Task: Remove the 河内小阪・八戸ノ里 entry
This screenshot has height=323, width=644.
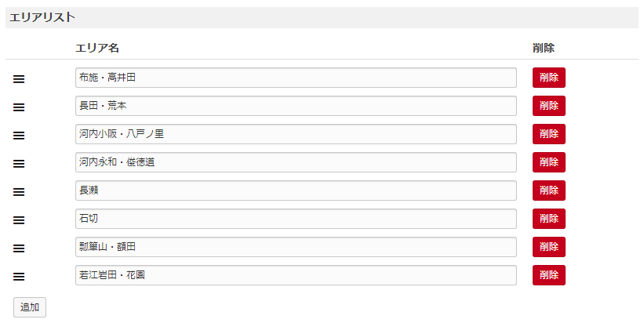Action: coord(548,134)
